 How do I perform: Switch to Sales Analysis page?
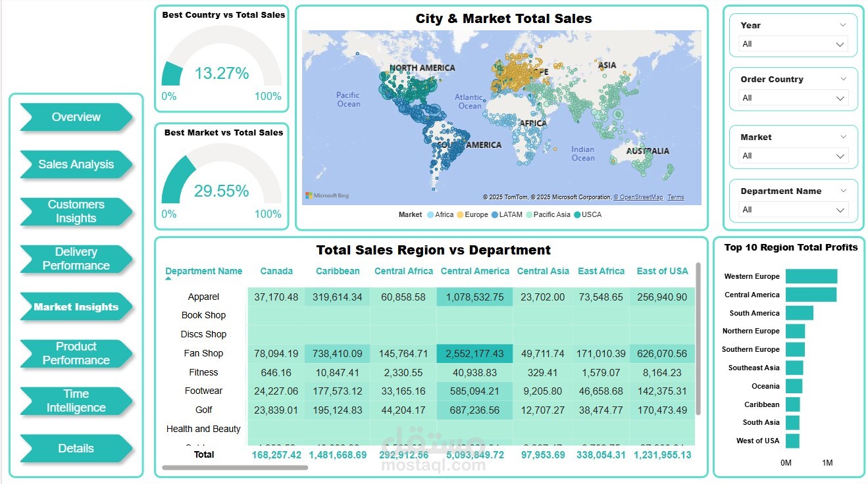coord(76,164)
